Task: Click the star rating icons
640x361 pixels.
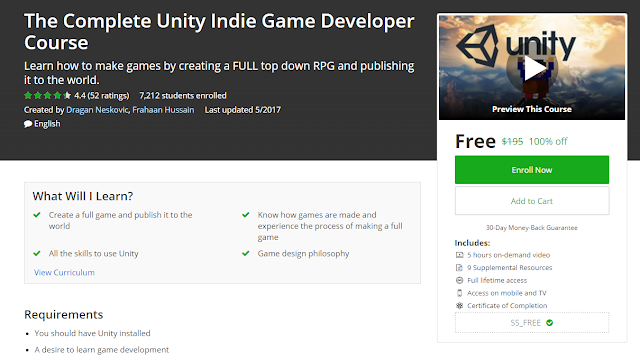Action: (48, 96)
